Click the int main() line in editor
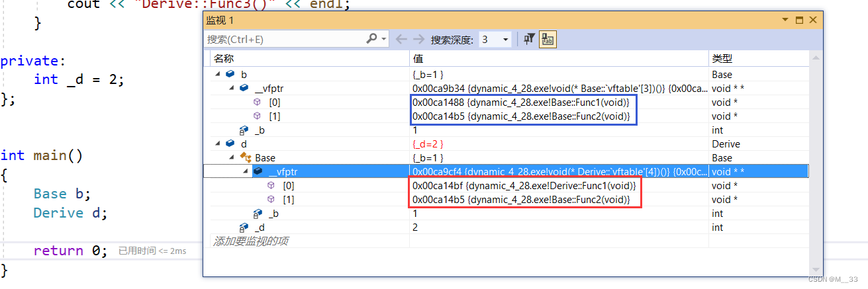 (42, 155)
